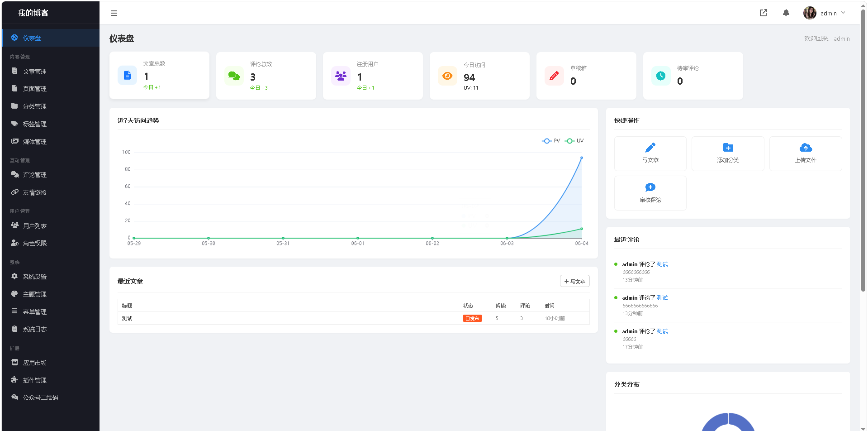Click the admin avatar picture

coord(810,13)
